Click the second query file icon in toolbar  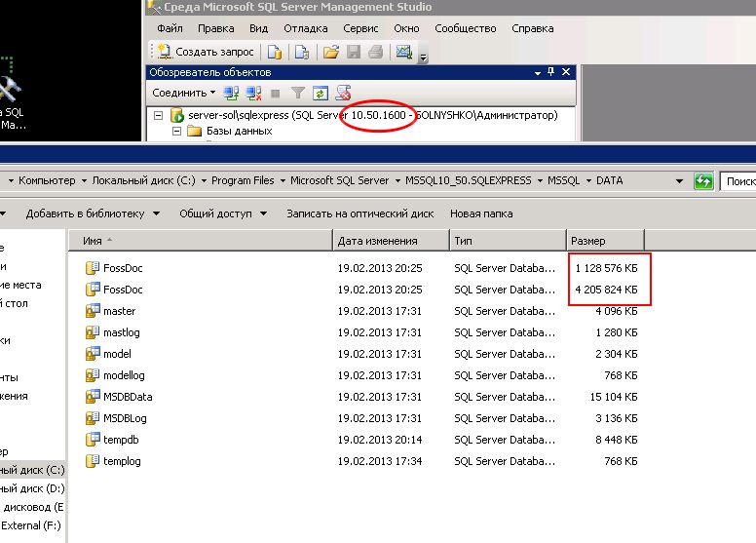pyautogui.click(x=302, y=52)
